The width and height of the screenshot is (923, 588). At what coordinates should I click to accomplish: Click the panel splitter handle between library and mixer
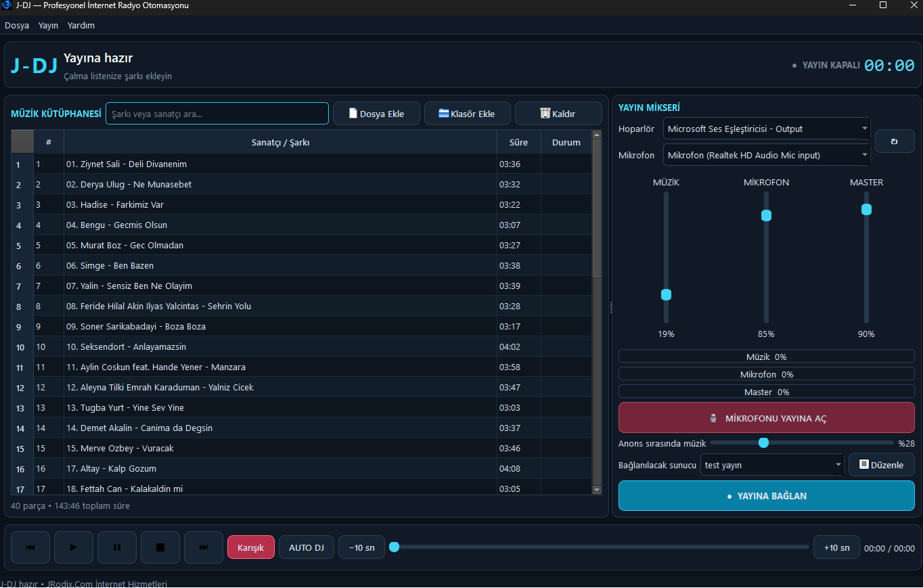click(611, 307)
